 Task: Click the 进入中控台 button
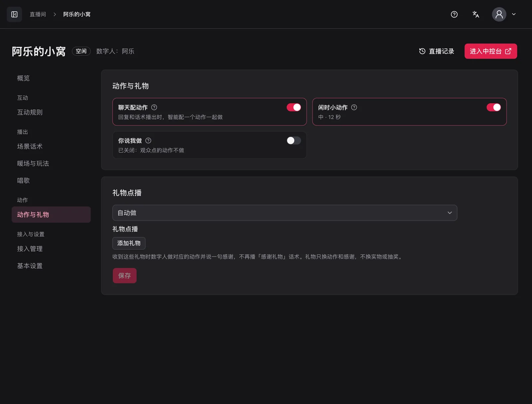pyautogui.click(x=491, y=51)
